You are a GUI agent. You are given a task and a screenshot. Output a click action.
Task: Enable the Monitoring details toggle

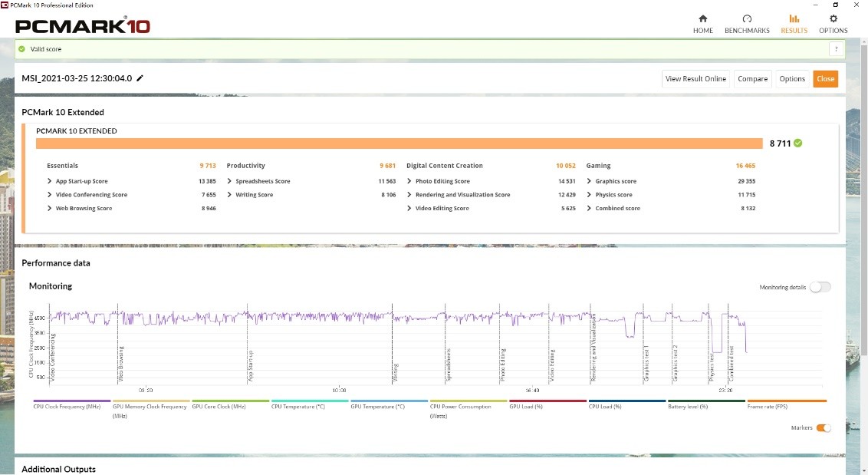tap(820, 287)
